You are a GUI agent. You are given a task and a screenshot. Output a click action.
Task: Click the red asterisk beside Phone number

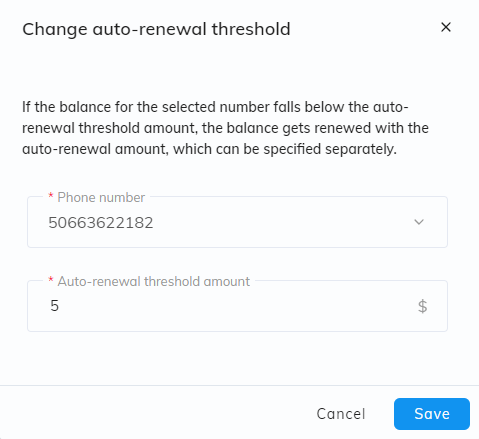tap(51, 196)
